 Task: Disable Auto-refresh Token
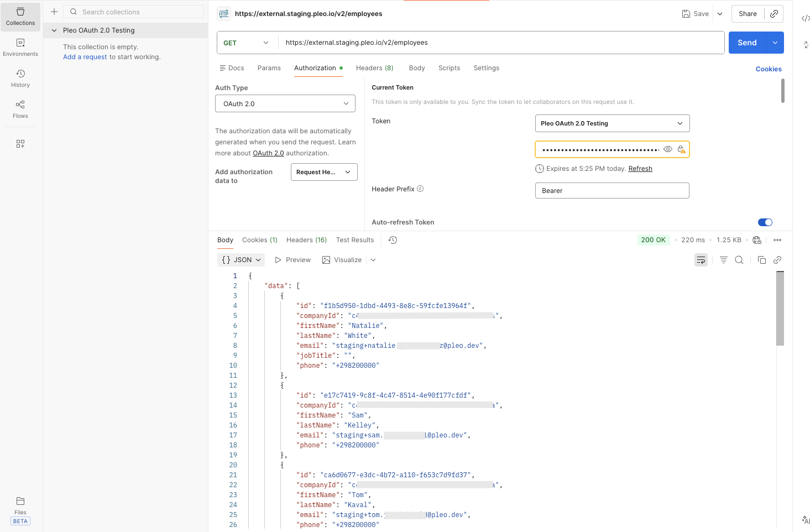tap(765, 222)
